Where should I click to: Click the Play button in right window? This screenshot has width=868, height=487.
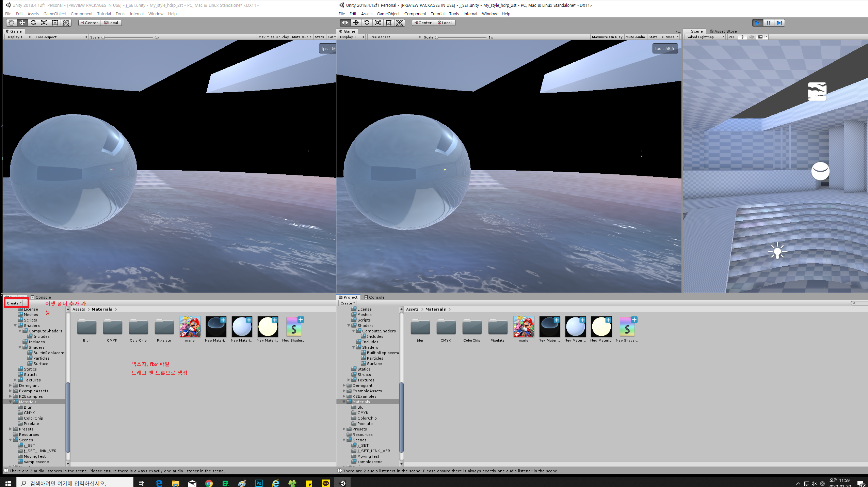click(757, 23)
